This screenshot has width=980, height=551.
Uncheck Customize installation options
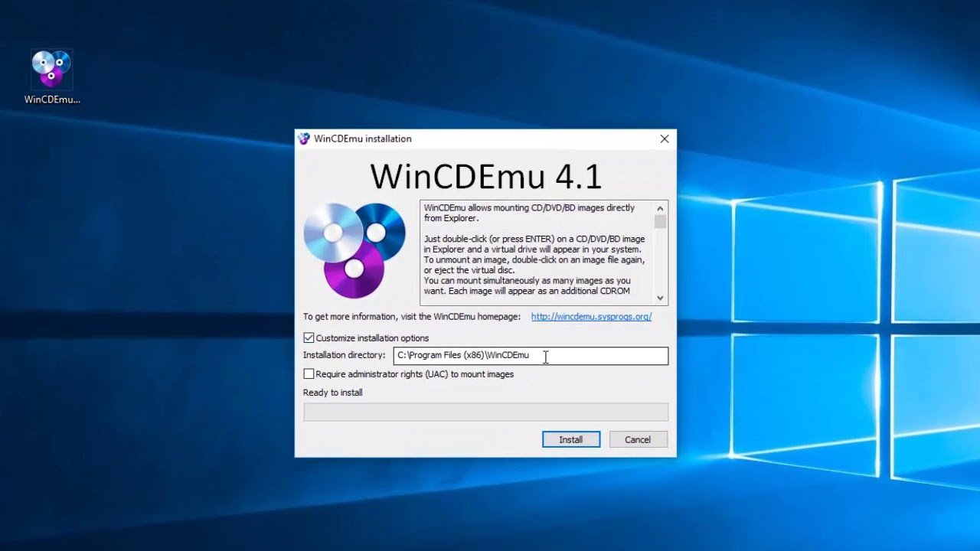pyautogui.click(x=309, y=337)
